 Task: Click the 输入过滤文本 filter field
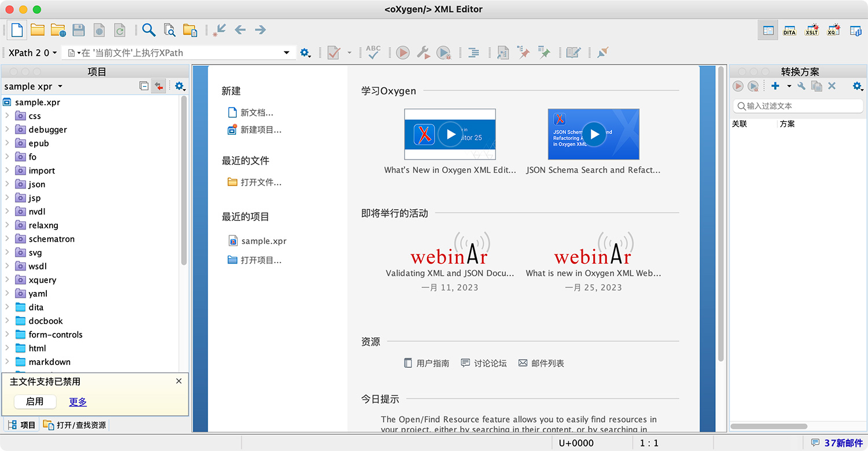click(x=798, y=106)
